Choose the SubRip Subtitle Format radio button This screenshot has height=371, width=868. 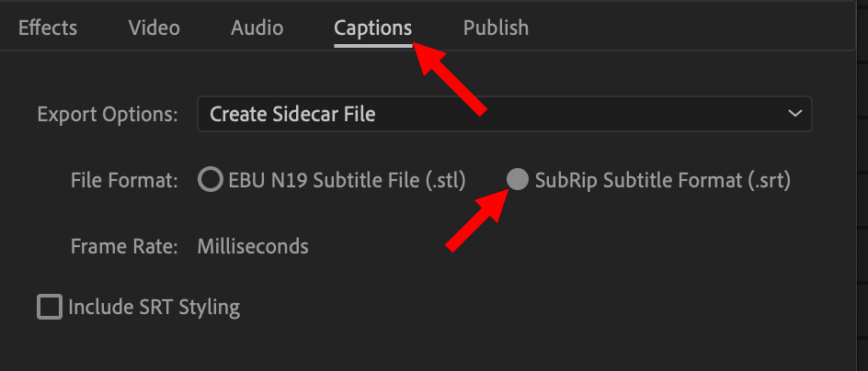click(518, 180)
